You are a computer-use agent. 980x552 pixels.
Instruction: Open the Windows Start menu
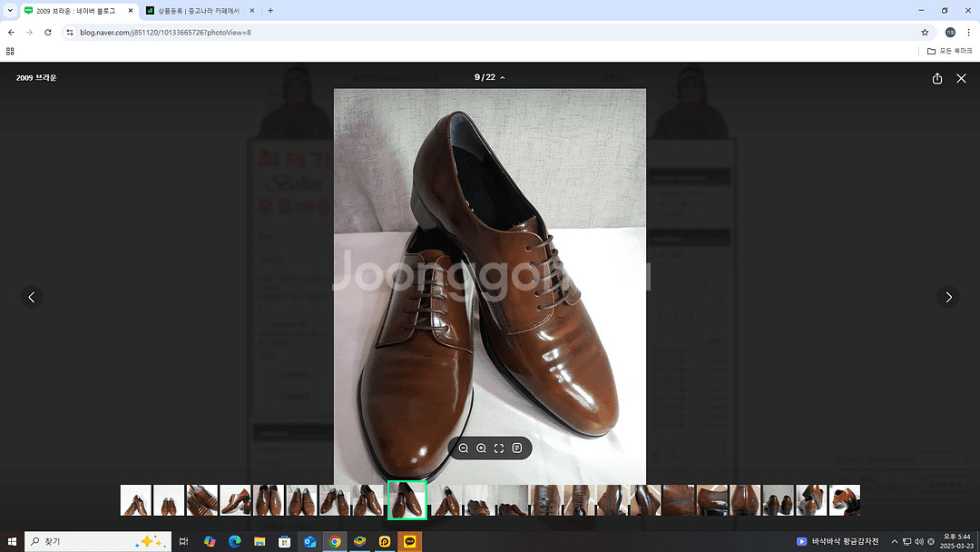(12, 541)
